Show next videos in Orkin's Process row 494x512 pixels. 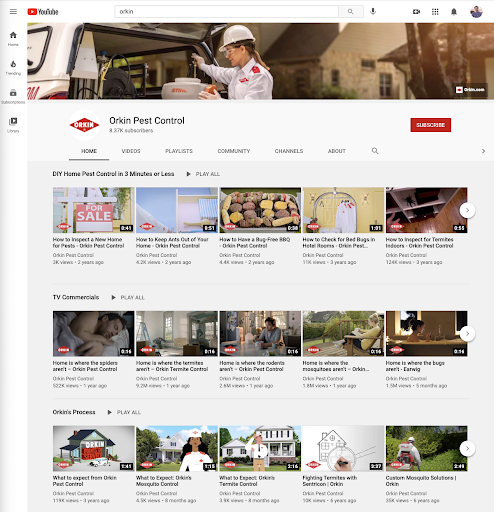point(467,449)
